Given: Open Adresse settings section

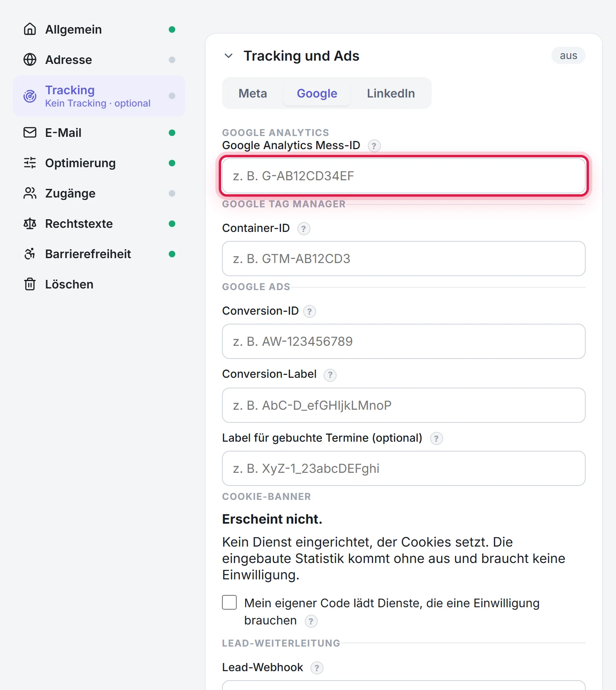Looking at the screenshot, I should (x=99, y=60).
